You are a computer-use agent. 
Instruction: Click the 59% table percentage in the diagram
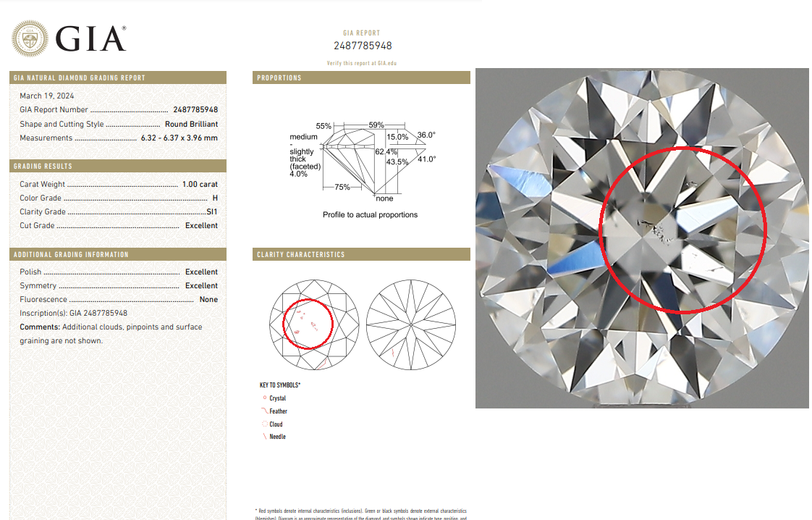pos(376,125)
